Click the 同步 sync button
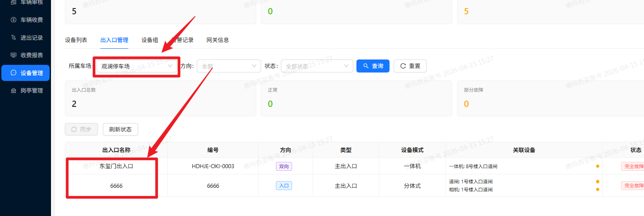 click(81, 129)
